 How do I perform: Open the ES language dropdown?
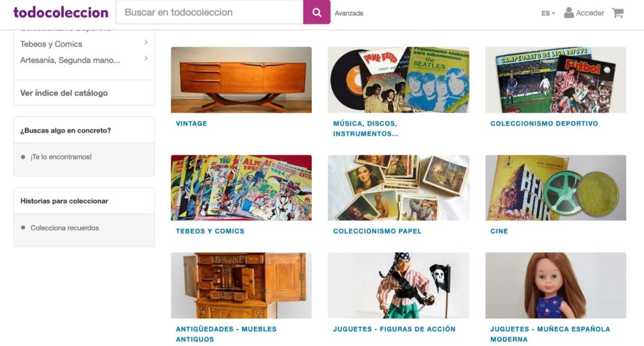(548, 13)
